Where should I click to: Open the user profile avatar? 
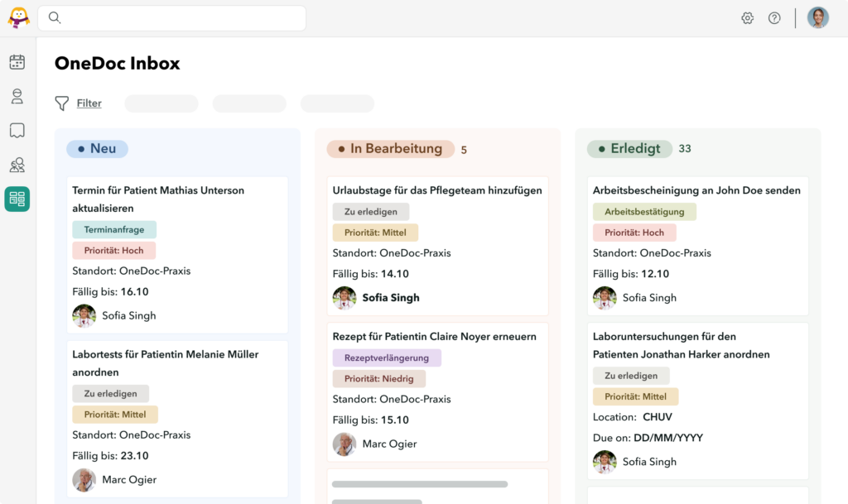[x=817, y=18]
